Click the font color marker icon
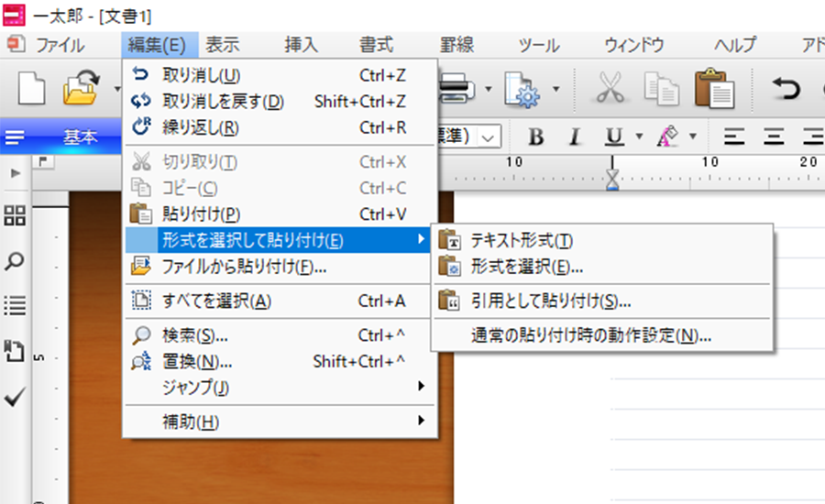Viewport: 825px width, 504px height. click(x=666, y=137)
